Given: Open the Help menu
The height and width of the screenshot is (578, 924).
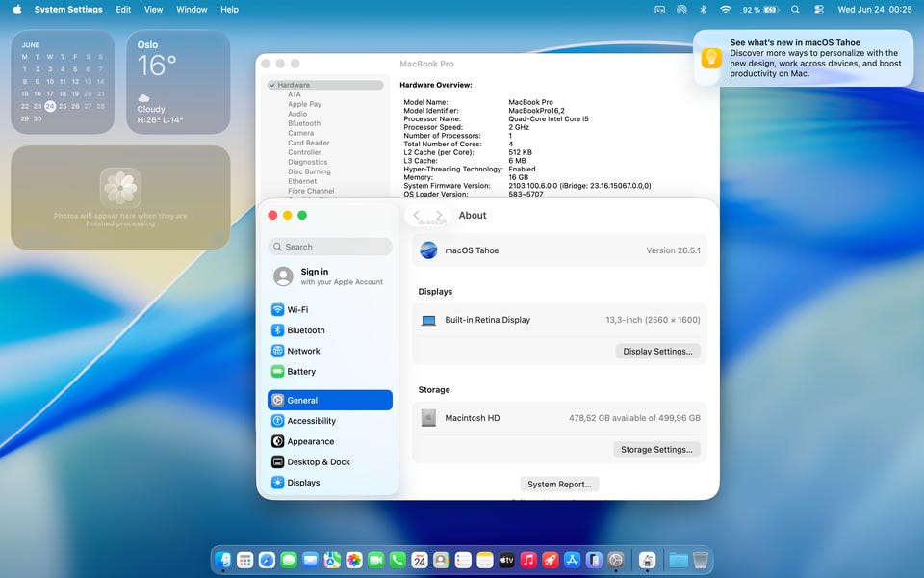Looking at the screenshot, I should (229, 10).
